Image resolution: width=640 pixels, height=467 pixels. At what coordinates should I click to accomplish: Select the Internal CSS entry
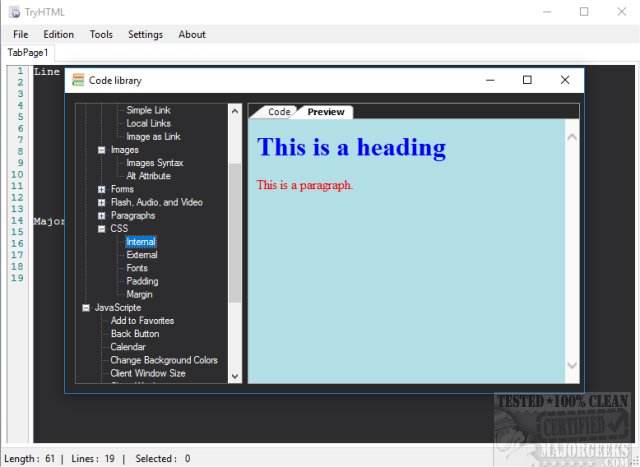tap(141, 242)
